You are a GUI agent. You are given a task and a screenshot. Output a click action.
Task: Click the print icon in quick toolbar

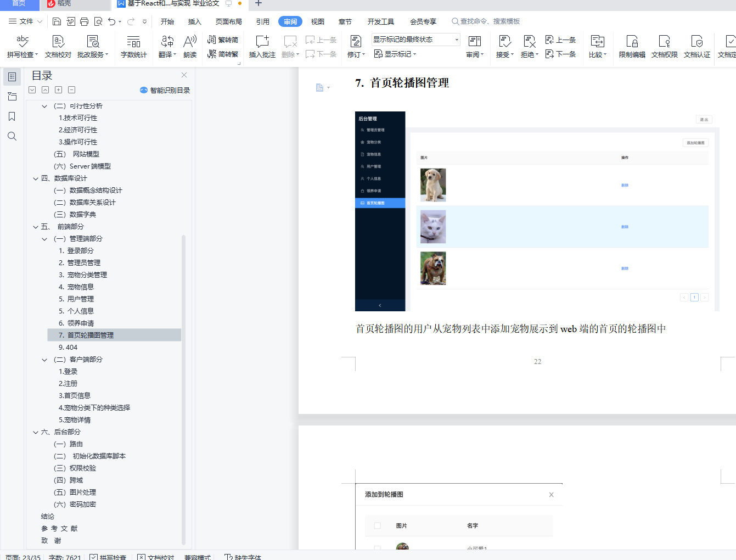tap(84, 21)
